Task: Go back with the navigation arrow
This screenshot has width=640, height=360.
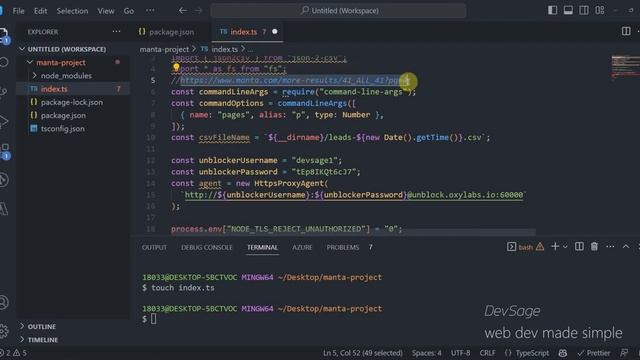Action: (x=183, y=11)
